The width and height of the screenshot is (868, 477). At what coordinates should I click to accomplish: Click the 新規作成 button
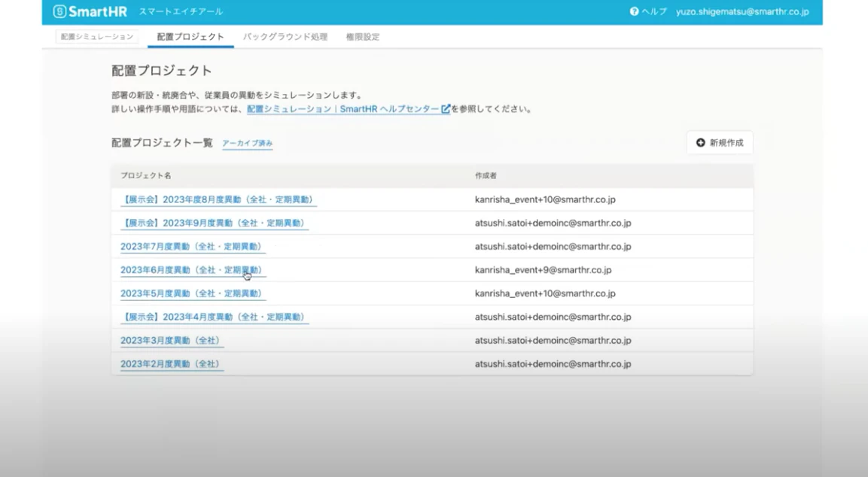[x=720, y=143]
